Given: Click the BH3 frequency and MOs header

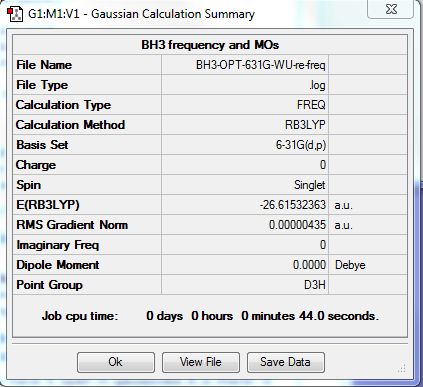Looking at the screenshot, I should (x=210, y=45).
